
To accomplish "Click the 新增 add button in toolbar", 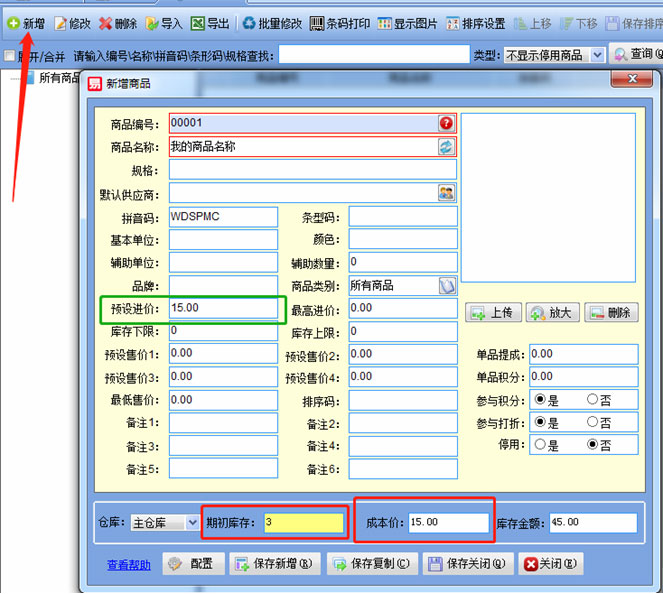I will click(x=25, y=23).
